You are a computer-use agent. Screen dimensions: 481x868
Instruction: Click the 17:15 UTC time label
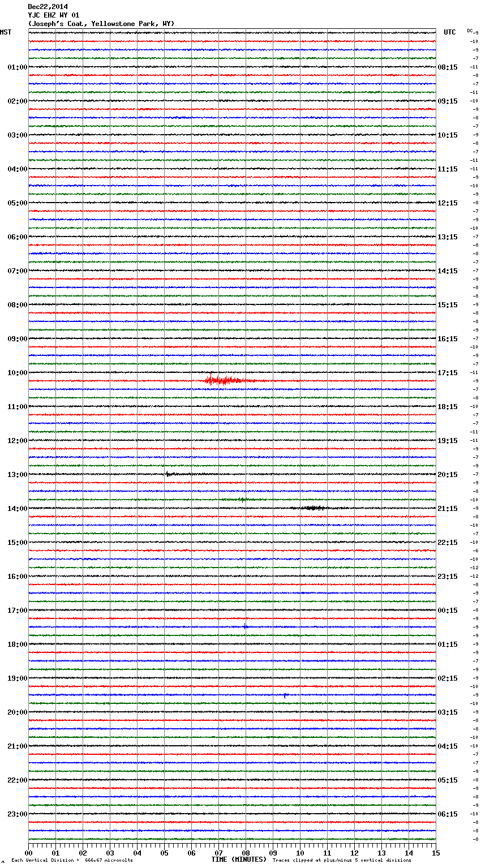(448, 373)
